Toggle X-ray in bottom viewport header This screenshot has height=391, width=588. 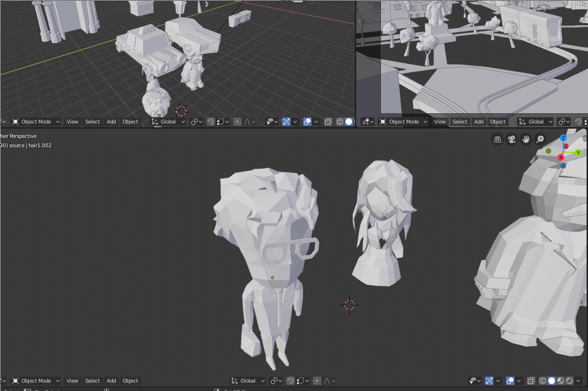pyautogui.click(x=531, y=381)
